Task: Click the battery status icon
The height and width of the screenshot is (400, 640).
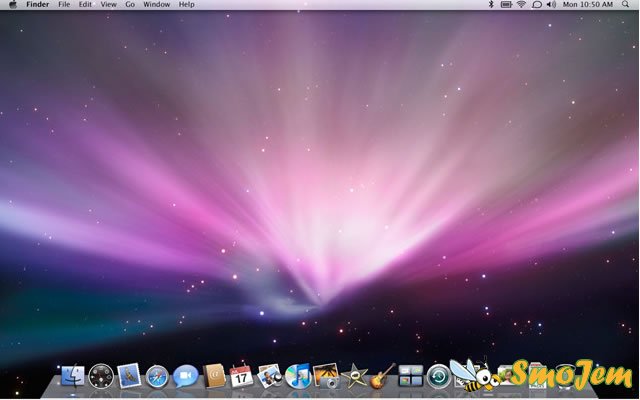Action: tap(507, 4)
